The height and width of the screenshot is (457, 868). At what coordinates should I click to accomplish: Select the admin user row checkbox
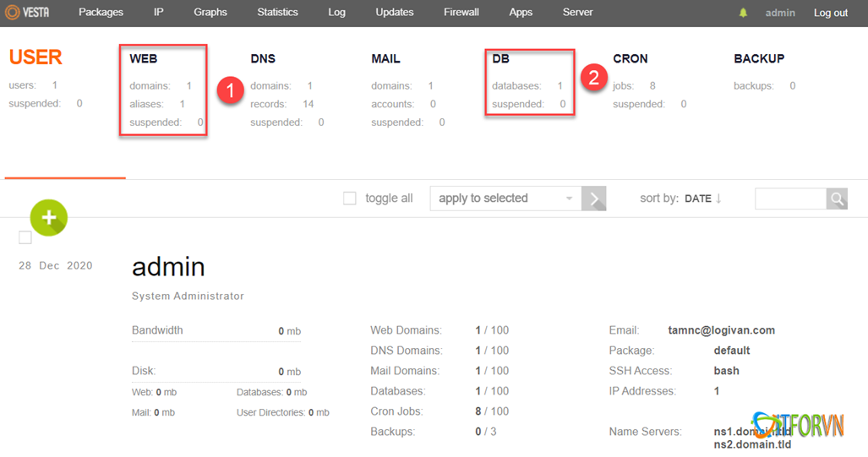coord(25,237)
